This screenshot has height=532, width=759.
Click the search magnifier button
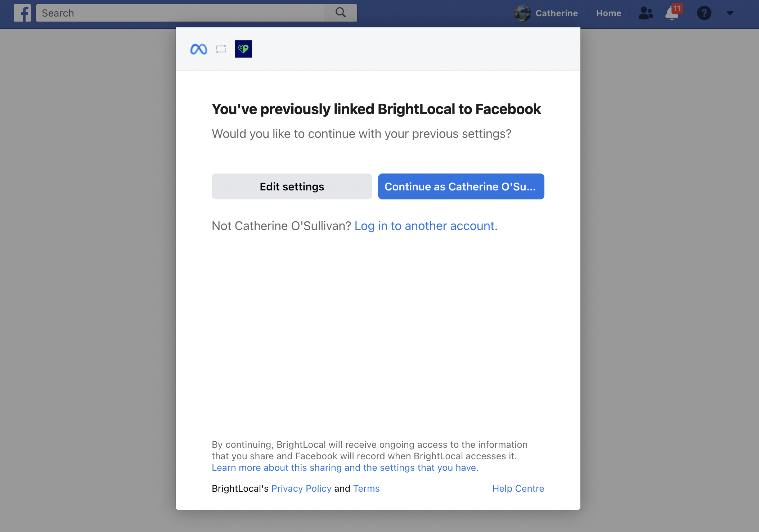(341, 13)
